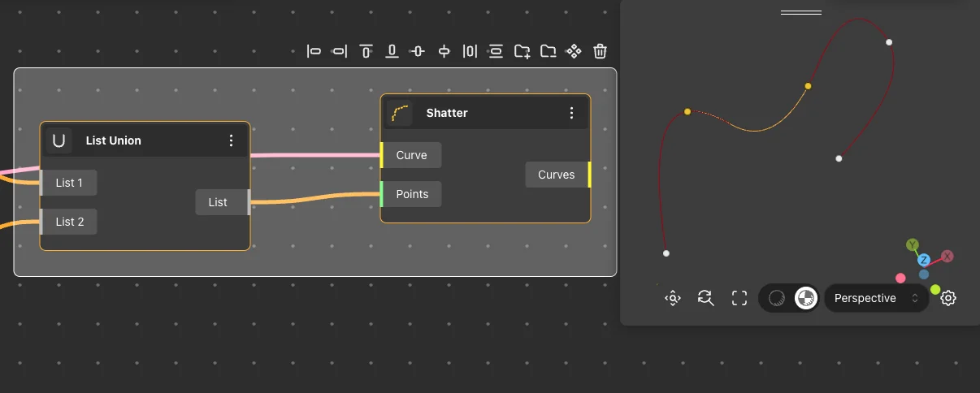Open the Shatter node options menu

click(571, 113)
